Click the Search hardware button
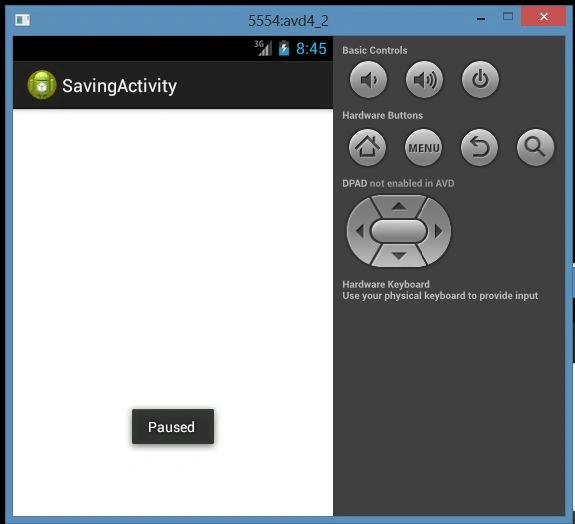 535,147
